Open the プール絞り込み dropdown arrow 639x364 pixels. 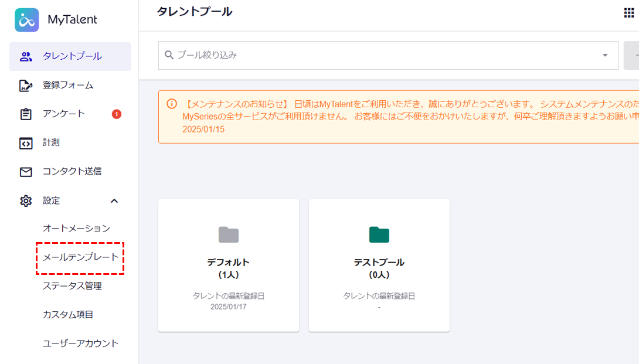tap(605, 55)
